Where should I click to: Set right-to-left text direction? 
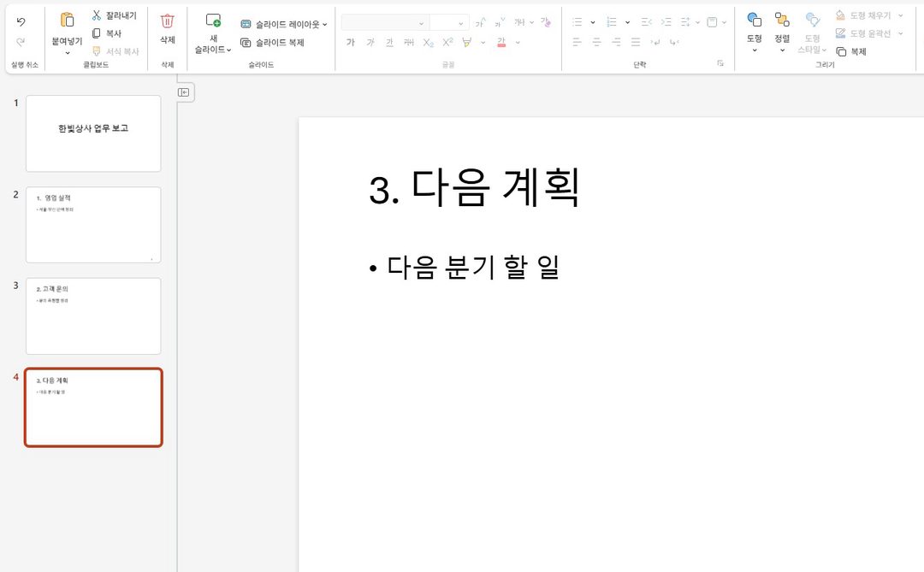[x=674, y=43]
